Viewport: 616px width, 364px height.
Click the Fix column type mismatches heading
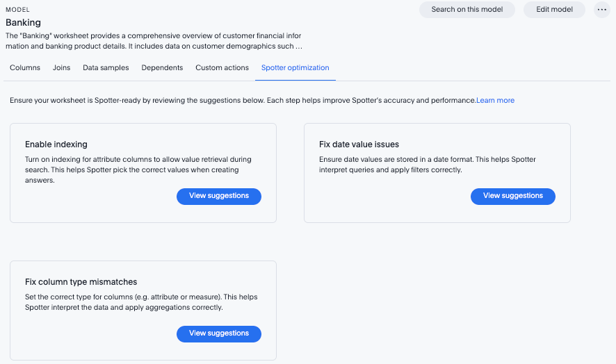pyautogui.click(x=81, y=282)
